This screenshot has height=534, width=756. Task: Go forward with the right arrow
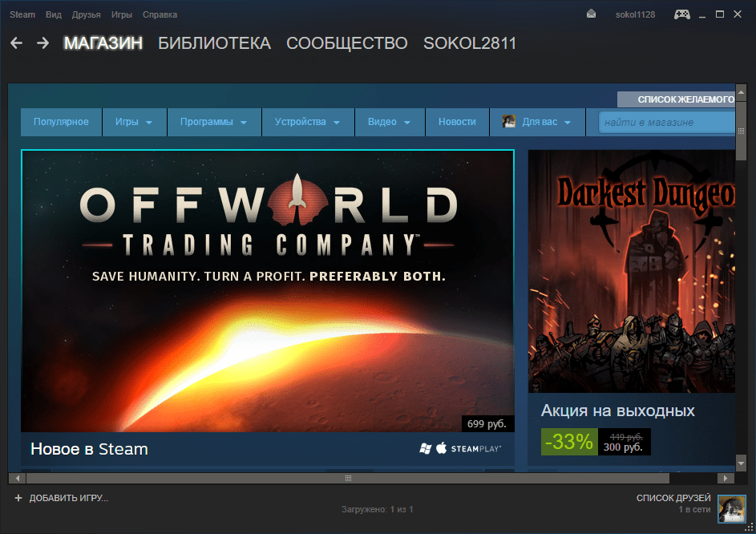coord(42,43)
